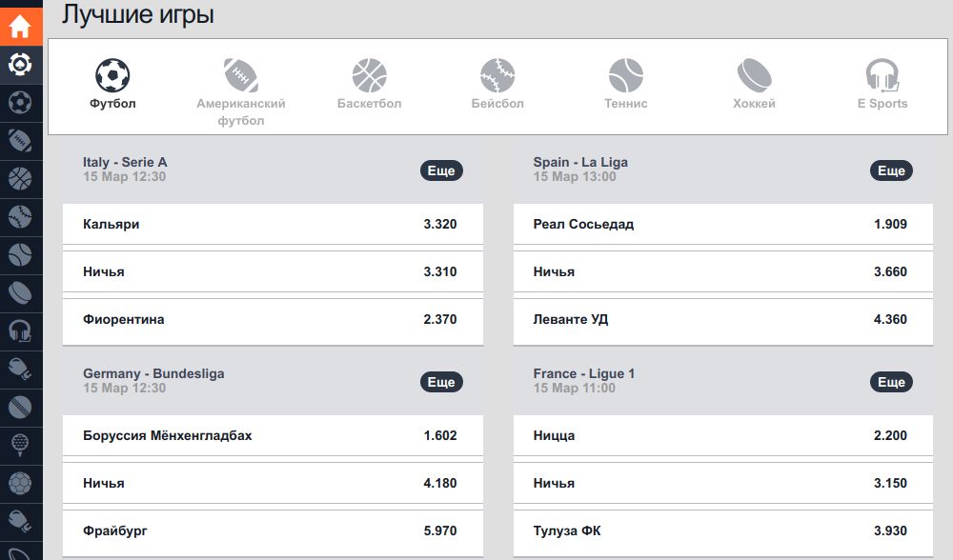953x560 pixels.
Task: Expand Spain - La Liga with Еще
Action: click(x=891, y=170)
